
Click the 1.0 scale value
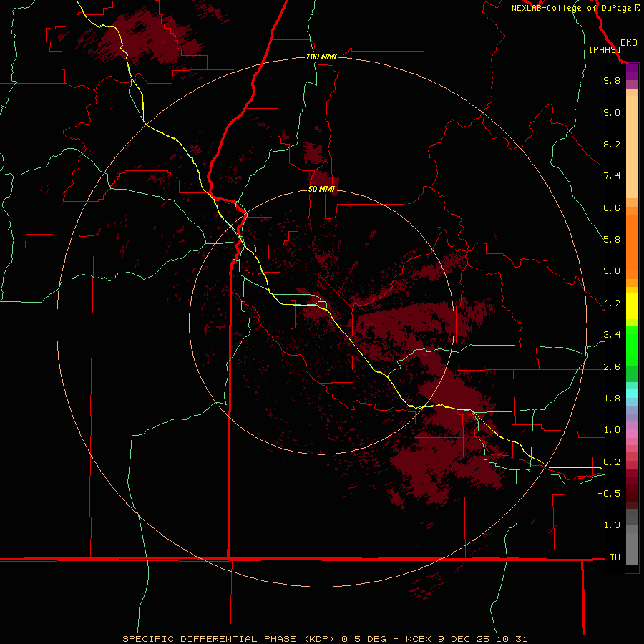tap(612, 430)
